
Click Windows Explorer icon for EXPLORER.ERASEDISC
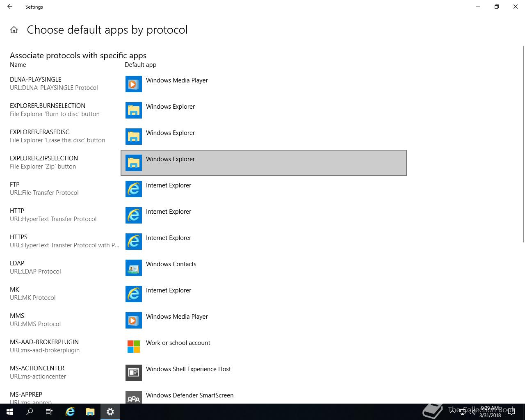(x=134, y=137)
